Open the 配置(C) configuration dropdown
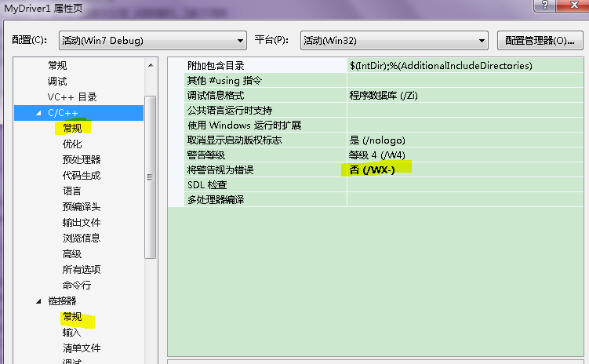Screen dimensions: 589x364 click(x=152, y=41)
